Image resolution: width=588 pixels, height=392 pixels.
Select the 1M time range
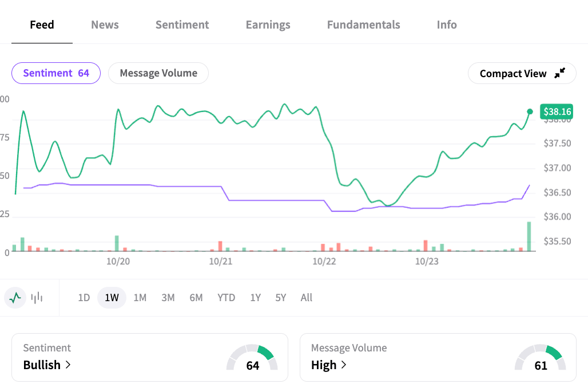tap(140, 298)
